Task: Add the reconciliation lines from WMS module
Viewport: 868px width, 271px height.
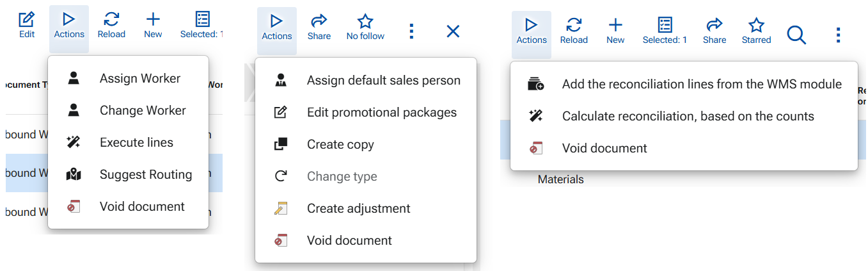Action: [x=701, y=85]
